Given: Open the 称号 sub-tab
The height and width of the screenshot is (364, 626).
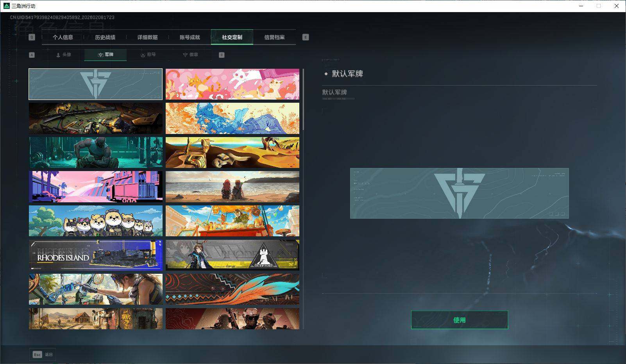Looking at the screenshot, I should (x=148, y=55).
